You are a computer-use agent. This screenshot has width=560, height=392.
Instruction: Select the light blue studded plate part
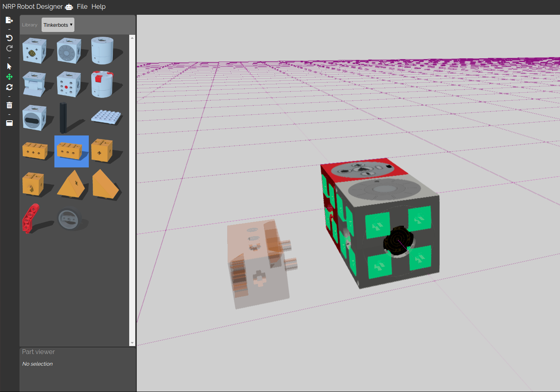(106, 117)
